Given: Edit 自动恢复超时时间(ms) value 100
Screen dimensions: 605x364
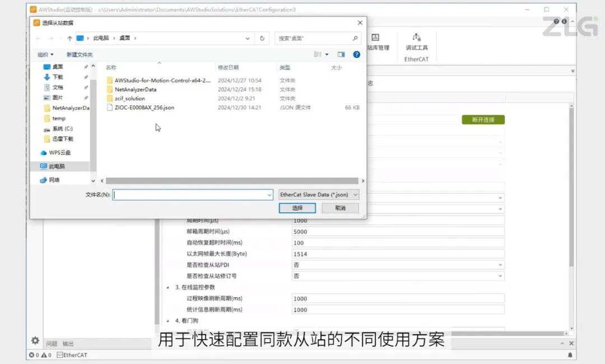Looking at the screenshot, I should (398, 243).
